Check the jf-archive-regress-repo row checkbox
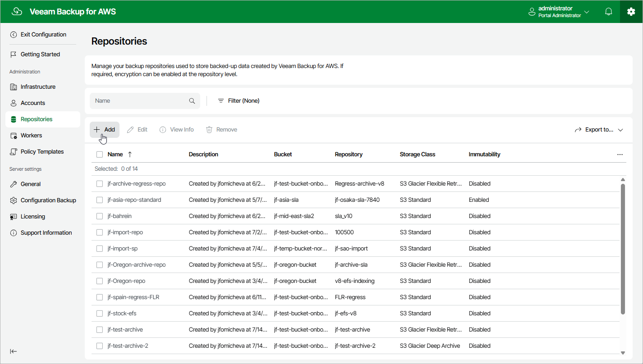The image size is (643, 364). (x=100, y=184)
